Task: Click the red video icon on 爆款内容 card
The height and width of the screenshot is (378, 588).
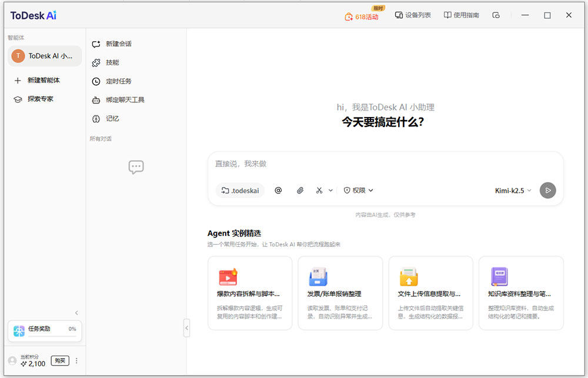Action: click(x=228, y=277)
